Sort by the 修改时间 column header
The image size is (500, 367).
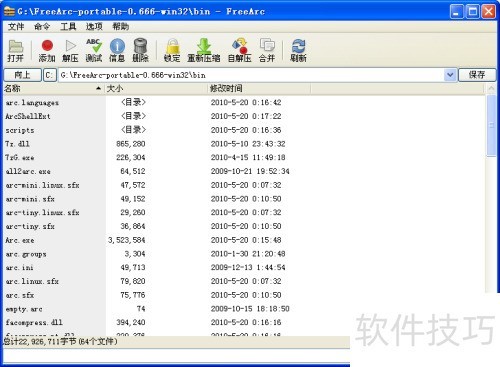(259, 88)
